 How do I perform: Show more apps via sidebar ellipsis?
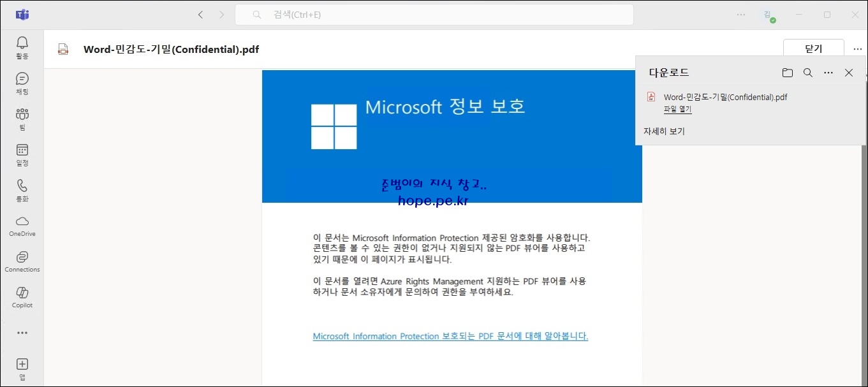22,333
